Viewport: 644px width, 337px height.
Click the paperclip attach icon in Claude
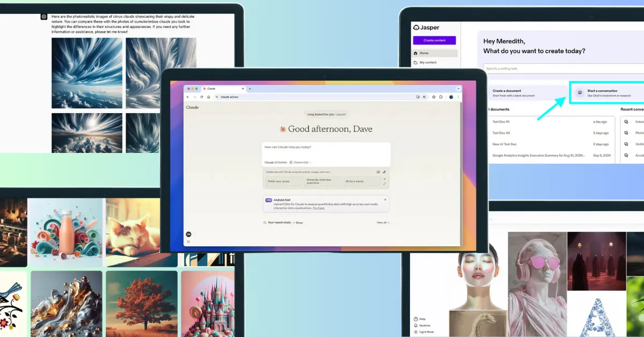click(384, 172)
